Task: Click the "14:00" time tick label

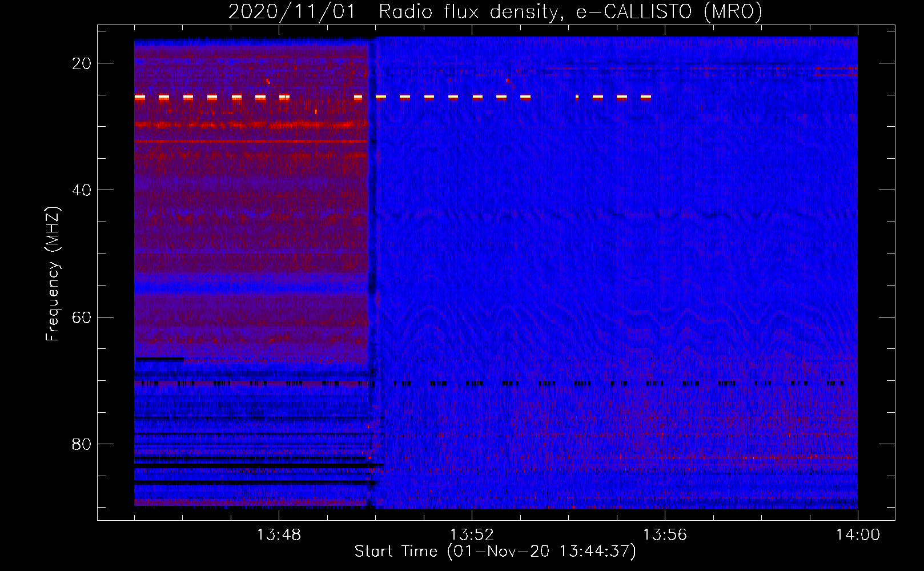Action: (x=858, y=535)
